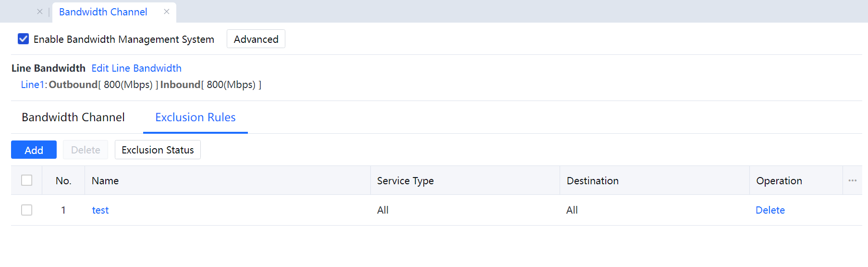
Task: Switch to the Bandwidth Channel sub-tab
Action: click(x=73, y=117)
